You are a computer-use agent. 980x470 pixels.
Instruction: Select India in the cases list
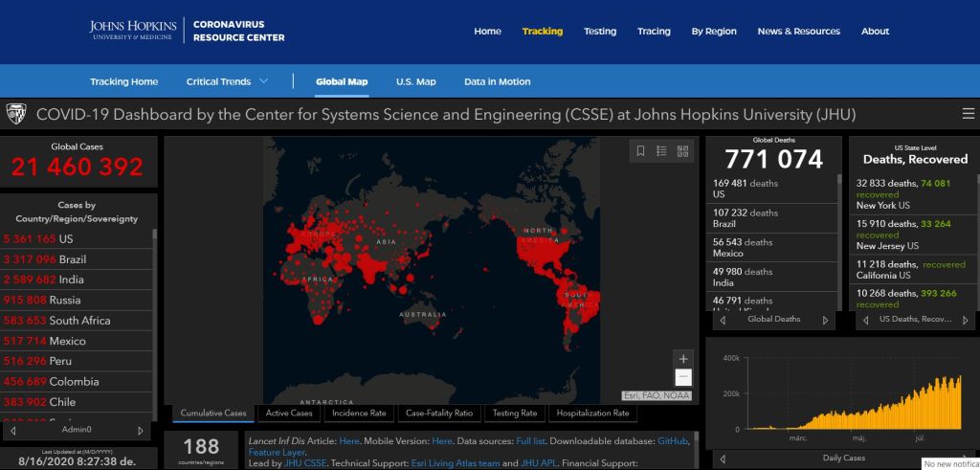coord(77,280)
